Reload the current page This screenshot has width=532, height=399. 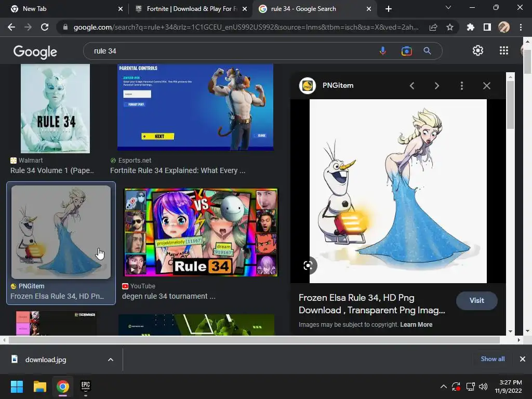[45, 27]
